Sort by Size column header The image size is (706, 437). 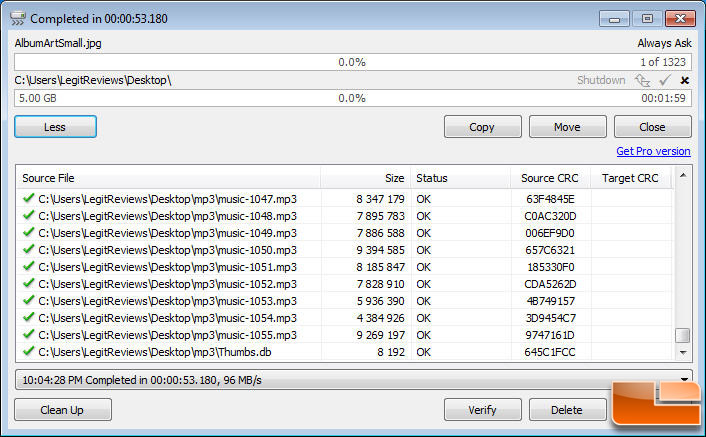(x=366, y=178)
